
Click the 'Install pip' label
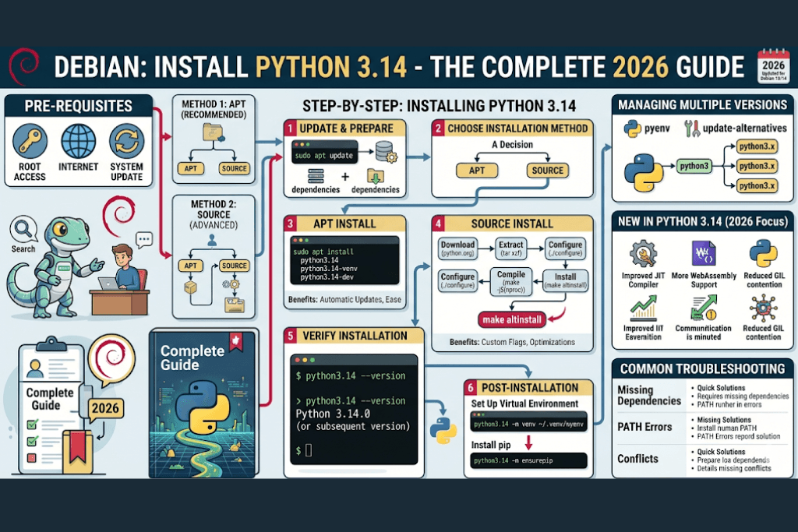(x=491, y=445)
